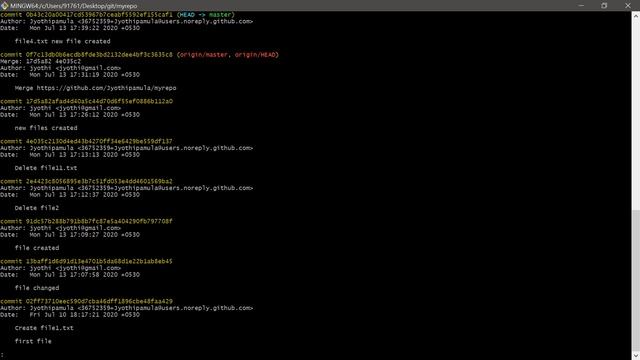Click the MINGW64 window title text
The width and height of the screenshot is (640, 360).
73,6
